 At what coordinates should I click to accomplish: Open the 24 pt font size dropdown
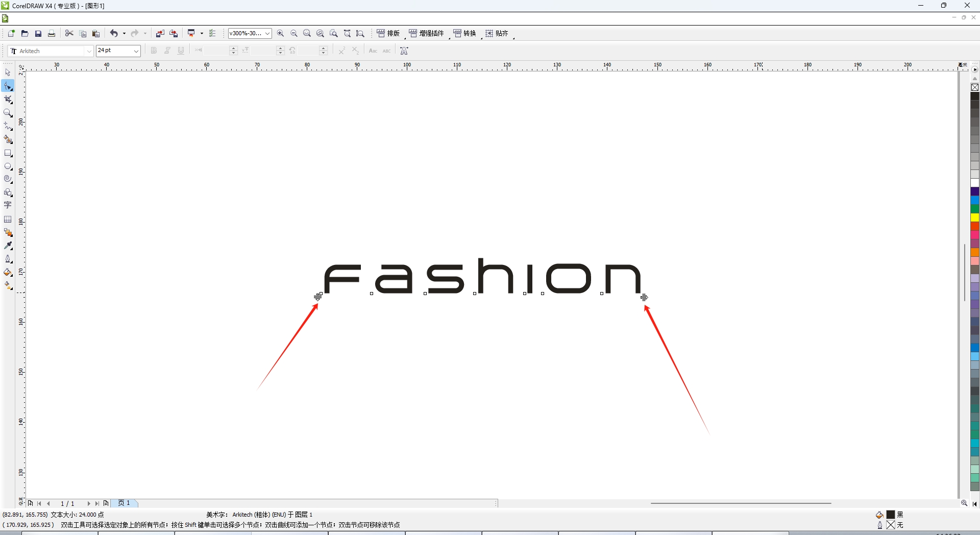136,51
